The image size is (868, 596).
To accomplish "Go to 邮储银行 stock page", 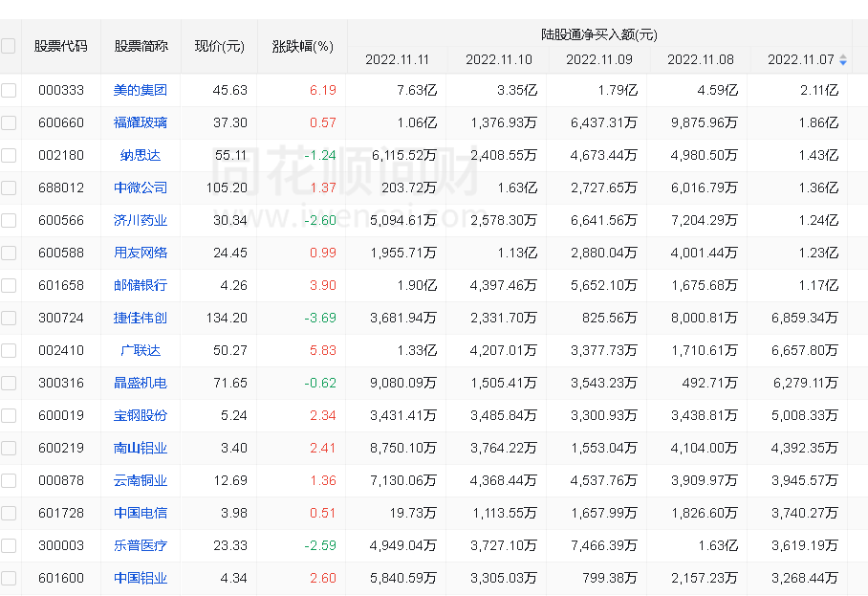I will (x=141, y=286).
